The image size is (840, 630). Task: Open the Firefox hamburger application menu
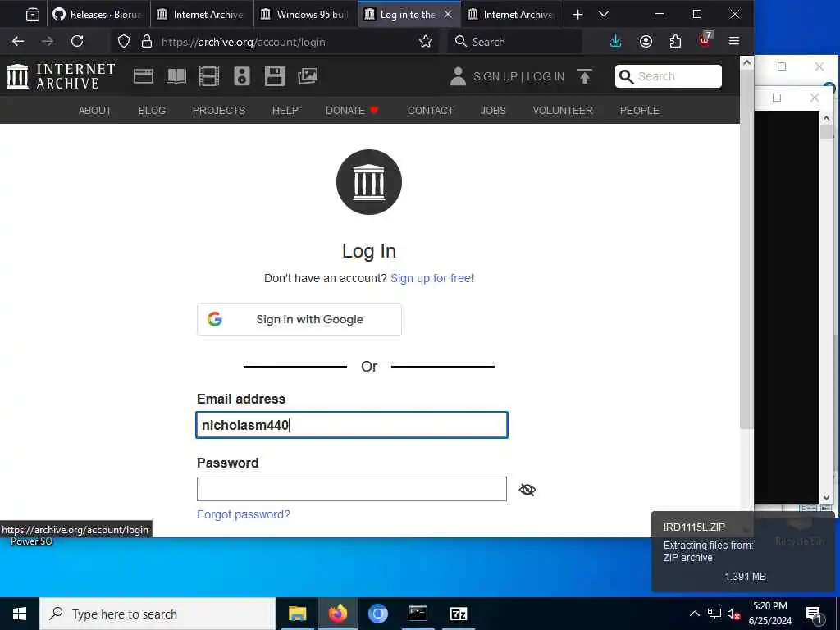(734, 41)
